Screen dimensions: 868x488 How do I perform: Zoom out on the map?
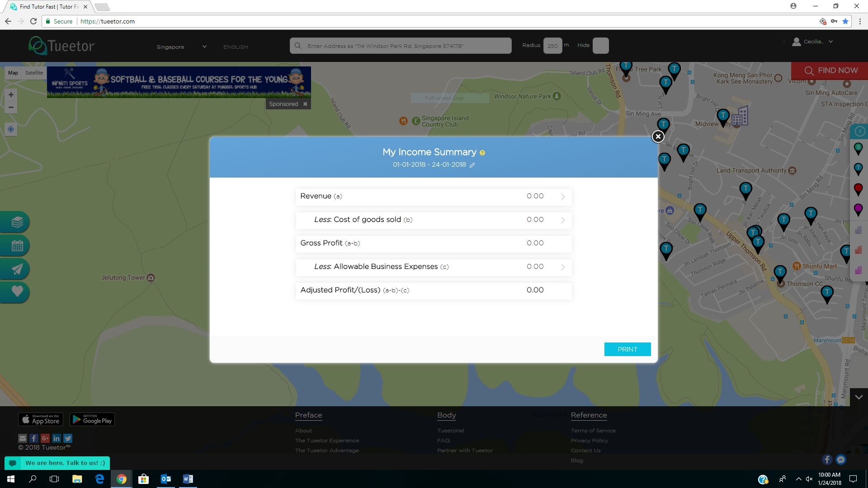(x=11, y=108)
